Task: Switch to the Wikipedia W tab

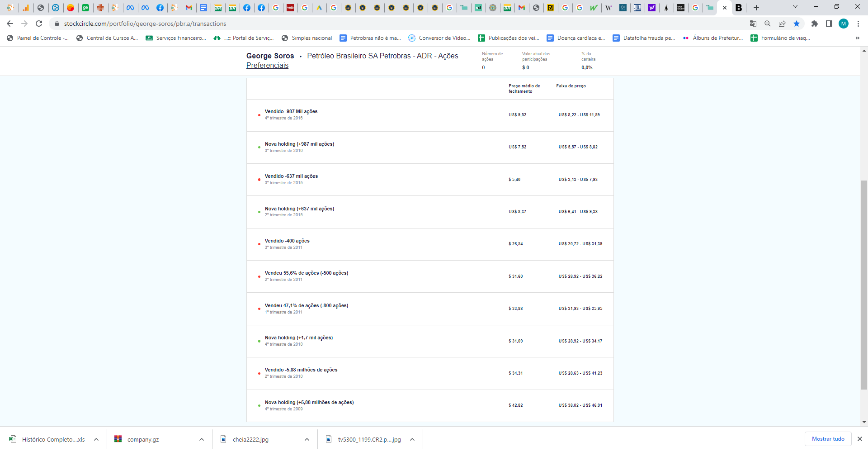Action: point(609,8)
